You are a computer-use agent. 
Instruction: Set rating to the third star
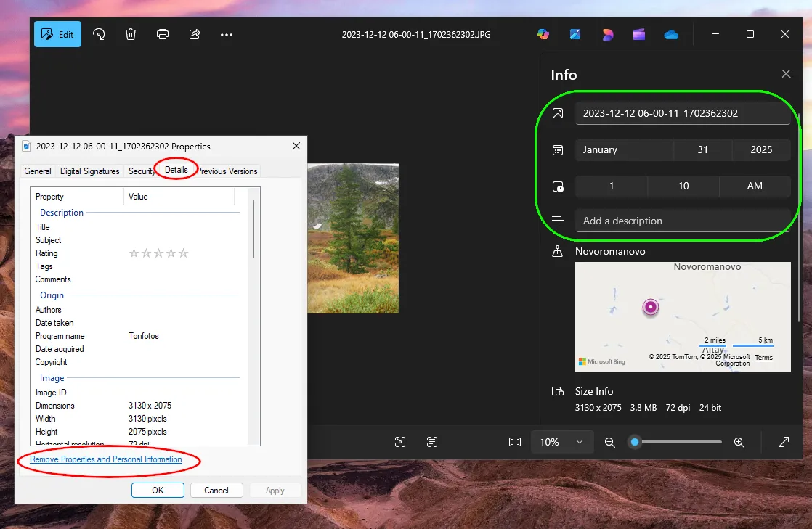pyautogui.click(x=158, y=253)
